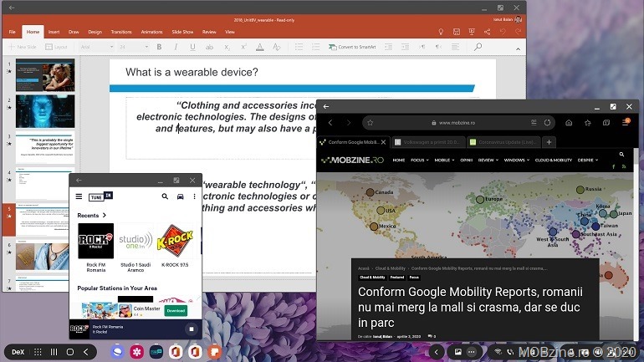This screenshot has height=362, width=644.
Task: Clear text formatting in PowerPoint ribbon
Action: [x=276, y=47]
